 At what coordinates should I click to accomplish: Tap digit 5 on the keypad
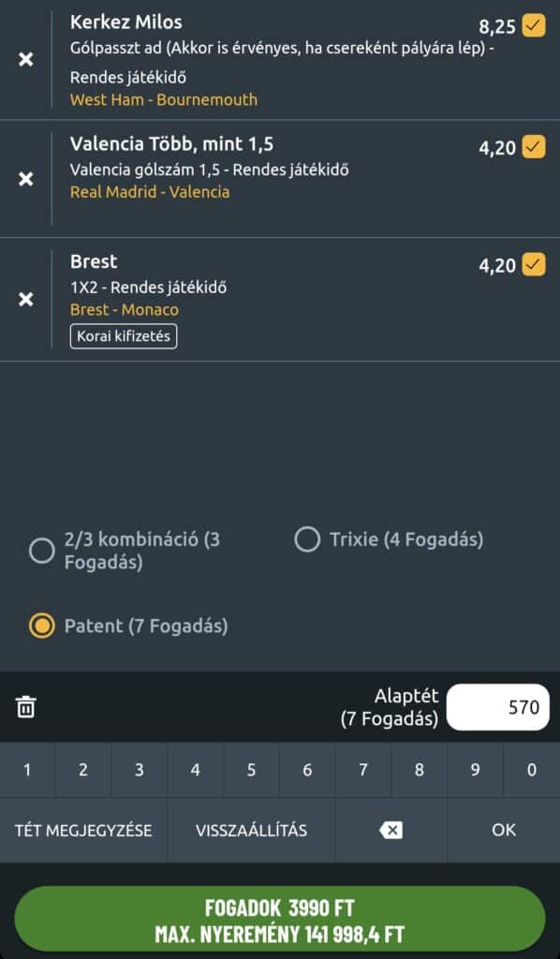(x=251, y=770)
